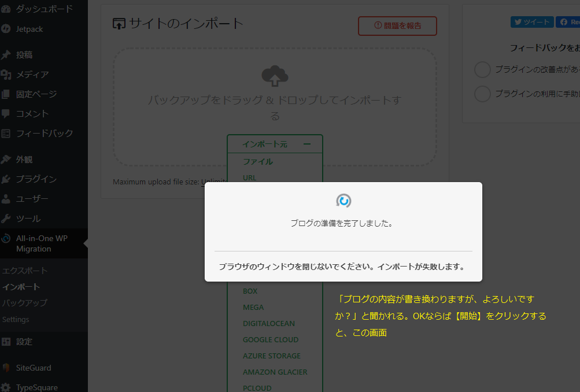Open the フィードバック menu
The height and width of the screenshot is (392, 580).
pyautogui.click(x=44, y=134)
